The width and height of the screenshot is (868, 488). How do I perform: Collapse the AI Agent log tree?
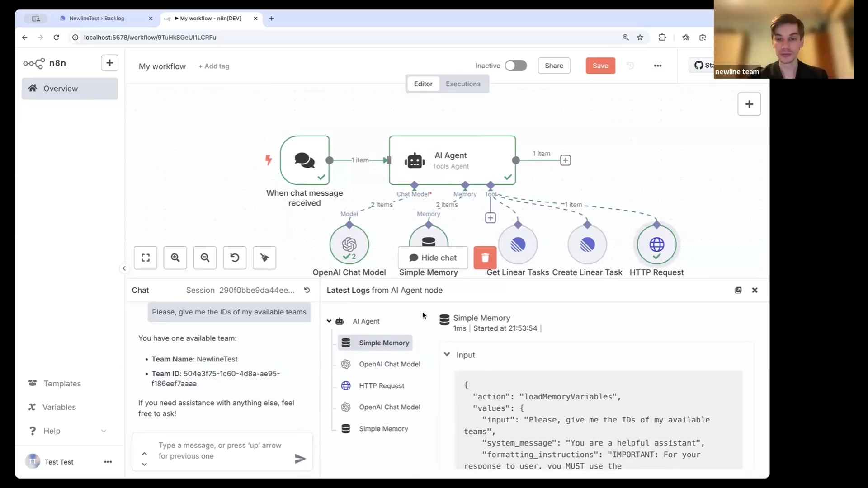[x=329, y=321]
